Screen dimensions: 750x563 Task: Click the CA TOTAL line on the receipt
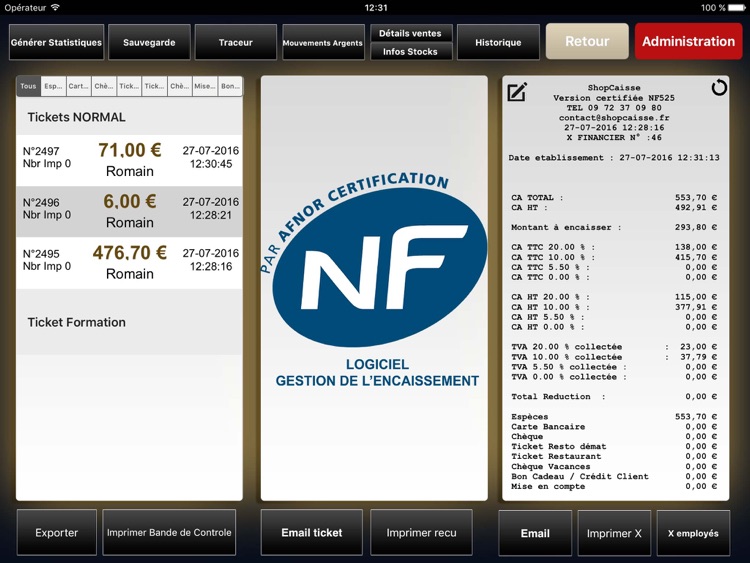coord(614,197)
